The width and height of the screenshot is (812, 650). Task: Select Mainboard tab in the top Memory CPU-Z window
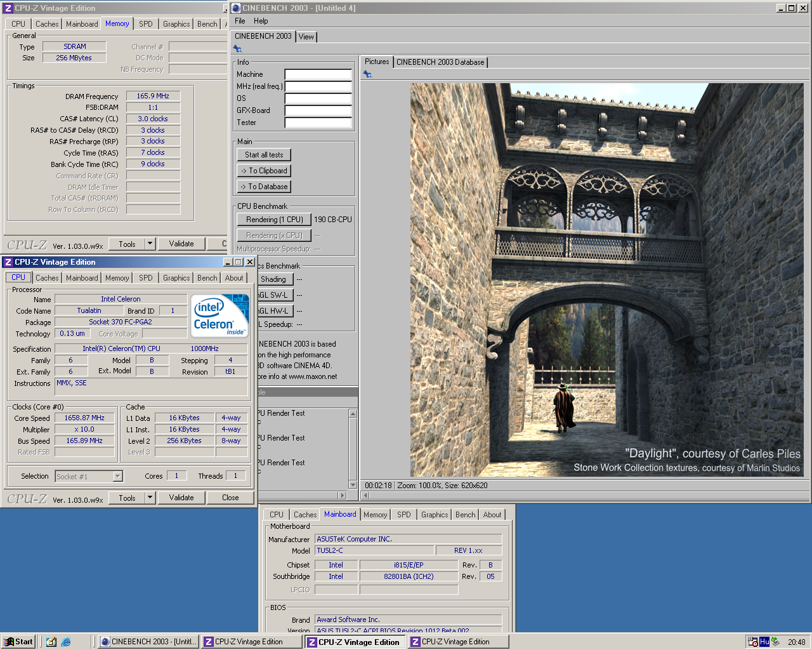tap(82, 24)
